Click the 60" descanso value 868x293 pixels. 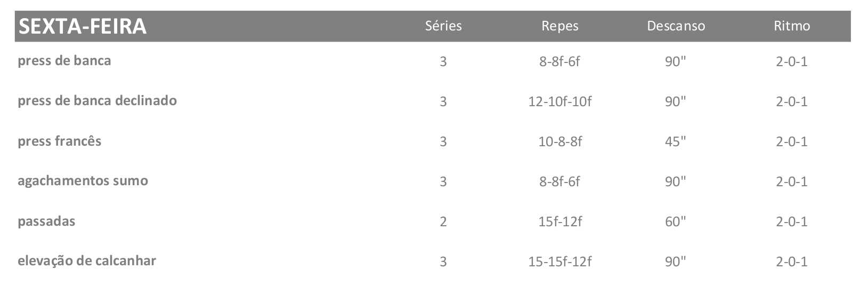coord(675,221)
